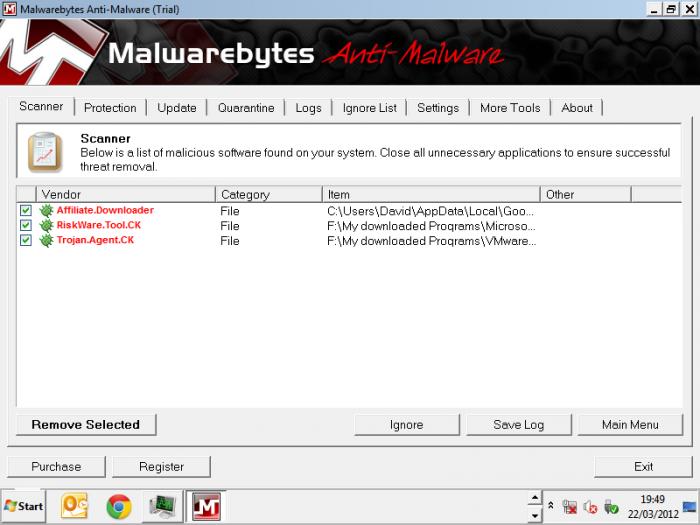Open the Settings tab
This screenshot has height=525, width=700.
coord(438,108)
